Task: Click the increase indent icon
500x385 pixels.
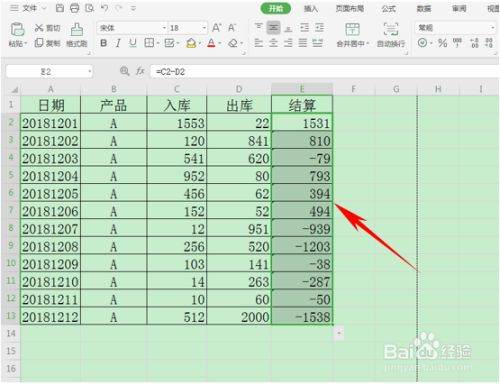Action: [319, 27]
